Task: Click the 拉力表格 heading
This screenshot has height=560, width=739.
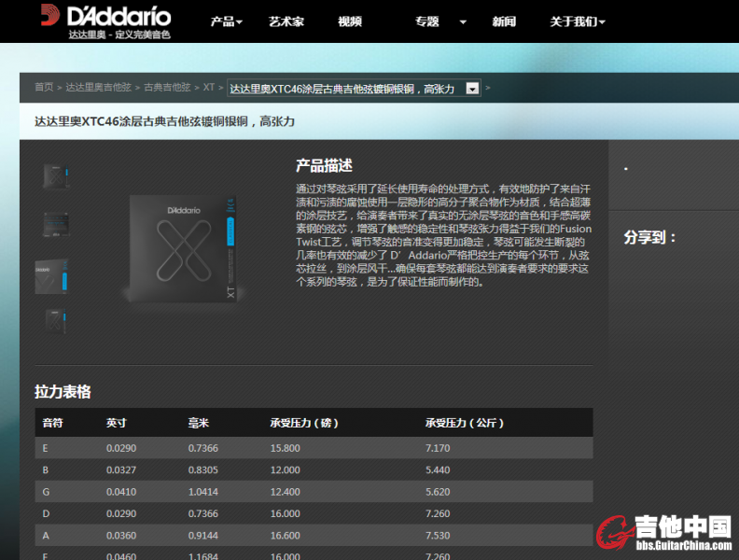Action: pos(63,391)
